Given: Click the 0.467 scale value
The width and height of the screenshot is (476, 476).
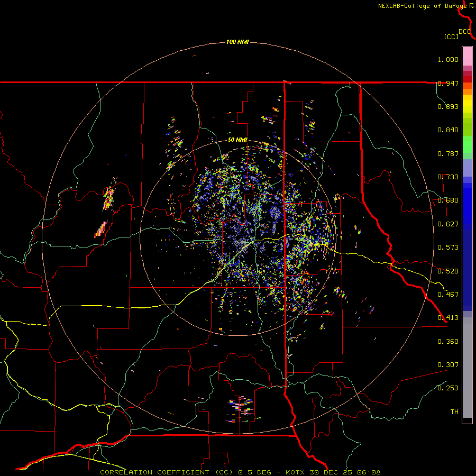Looking at the screenshot, I should (x=448, y=295).
